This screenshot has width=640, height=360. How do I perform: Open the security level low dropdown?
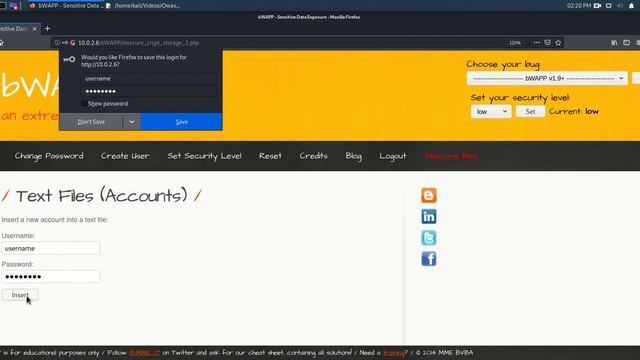pos(491,111)
